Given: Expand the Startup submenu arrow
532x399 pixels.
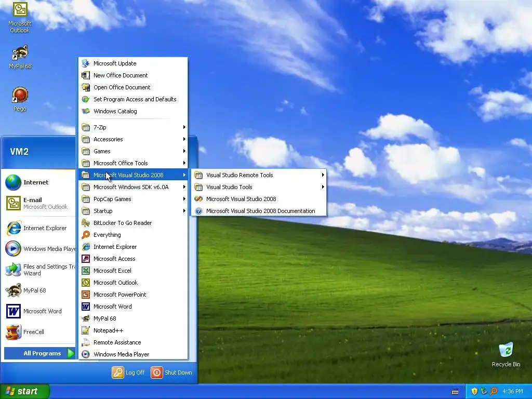Looking at the screenshot, I should tap(184, 211).
